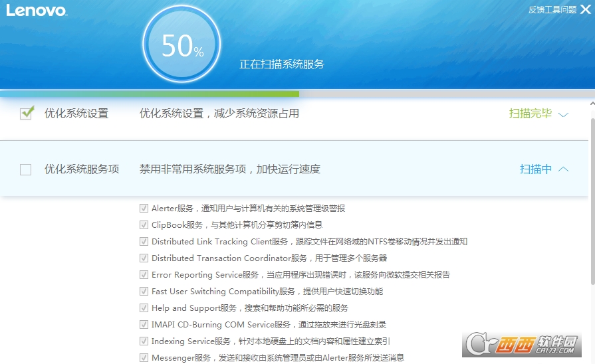Click the ClipBook服务 description text
Screen dimensions: 595x364
click(x=237, y=225)
